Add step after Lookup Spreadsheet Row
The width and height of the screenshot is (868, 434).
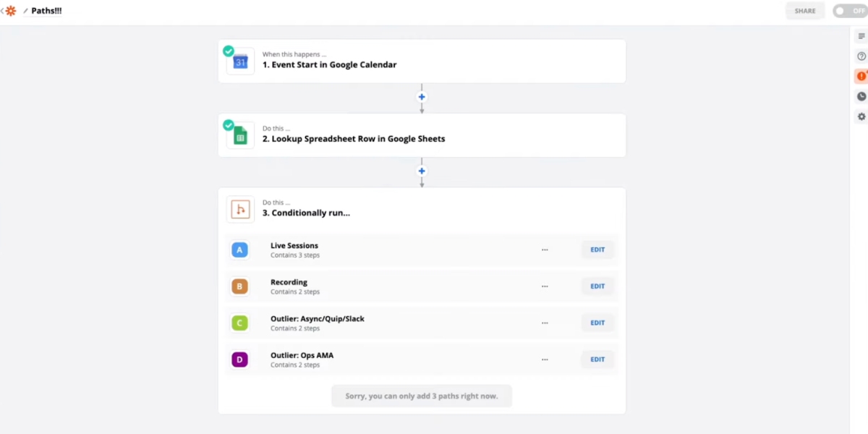[422, 171]
